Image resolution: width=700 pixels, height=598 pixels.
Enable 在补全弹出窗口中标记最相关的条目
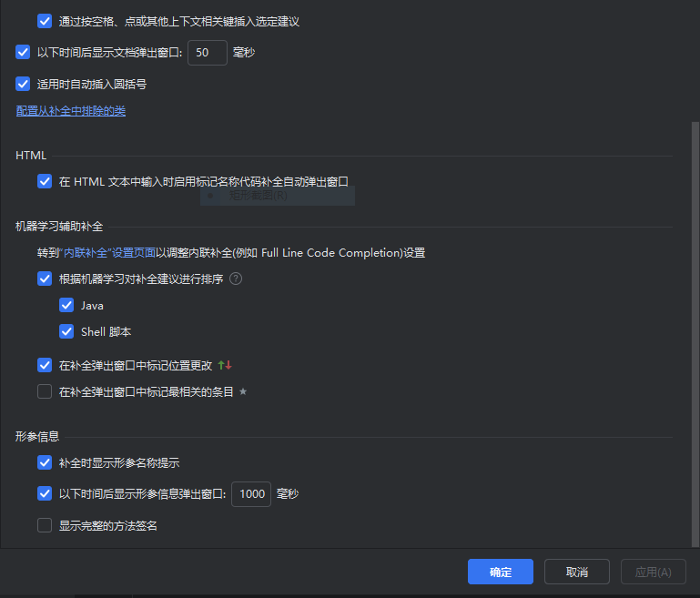click(x=45, y=391)
